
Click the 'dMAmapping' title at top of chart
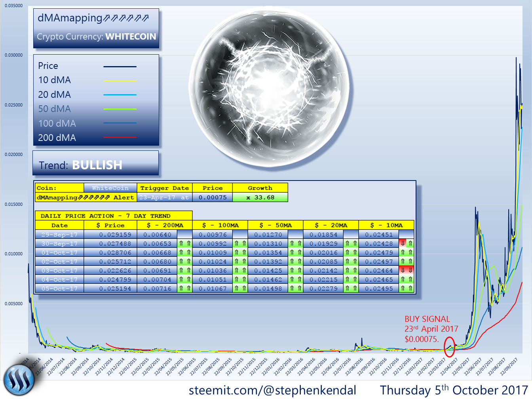click(93, 18)
